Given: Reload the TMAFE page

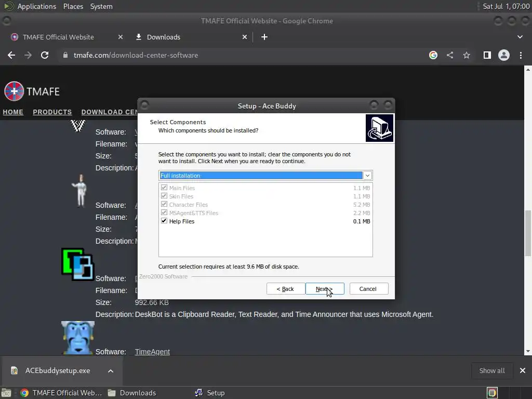Looking at the screenshot, I should (x=45, y=55).
